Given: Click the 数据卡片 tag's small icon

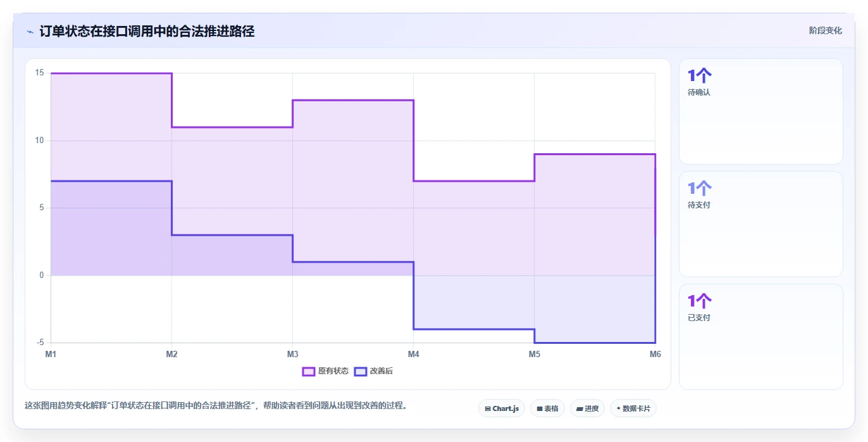Looking at the screenshot, I should pyautogui.click(x=618, y=408).
